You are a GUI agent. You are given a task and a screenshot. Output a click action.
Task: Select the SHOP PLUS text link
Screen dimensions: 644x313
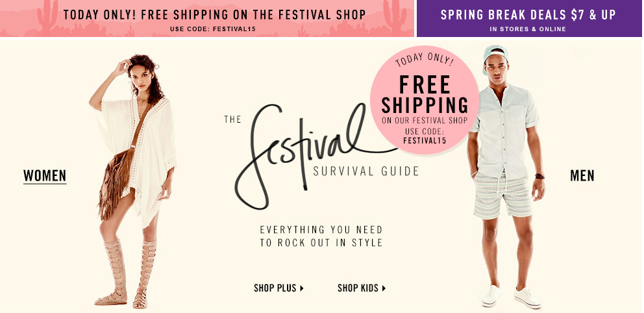(x=275, y=288)
